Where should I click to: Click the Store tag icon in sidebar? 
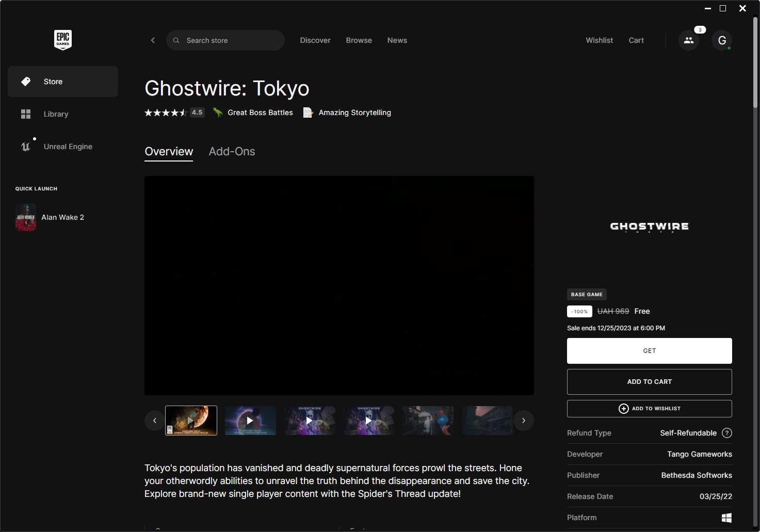[x=26, y=82]
